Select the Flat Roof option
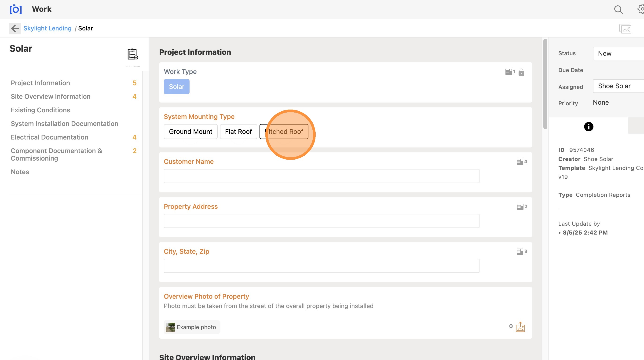Image resolution: width=644 pixels, height=360 pixels. [238, 132]
